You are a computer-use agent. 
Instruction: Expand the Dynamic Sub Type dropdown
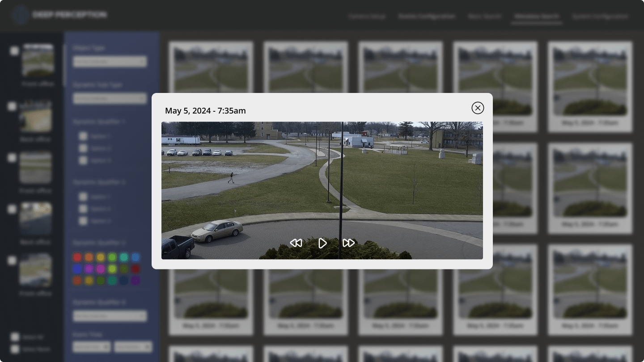click(110, 98)
